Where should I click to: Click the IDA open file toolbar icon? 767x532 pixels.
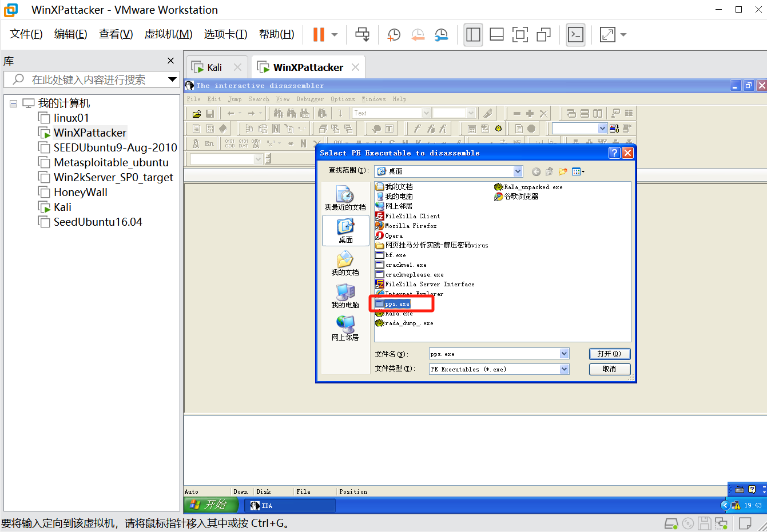[x=196, y=113]
